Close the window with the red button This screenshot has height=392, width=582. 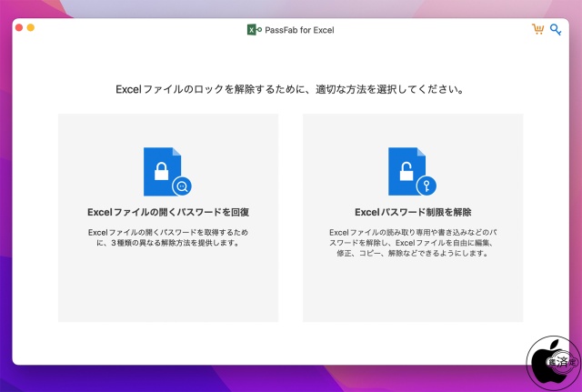click(x=19, y=27)
